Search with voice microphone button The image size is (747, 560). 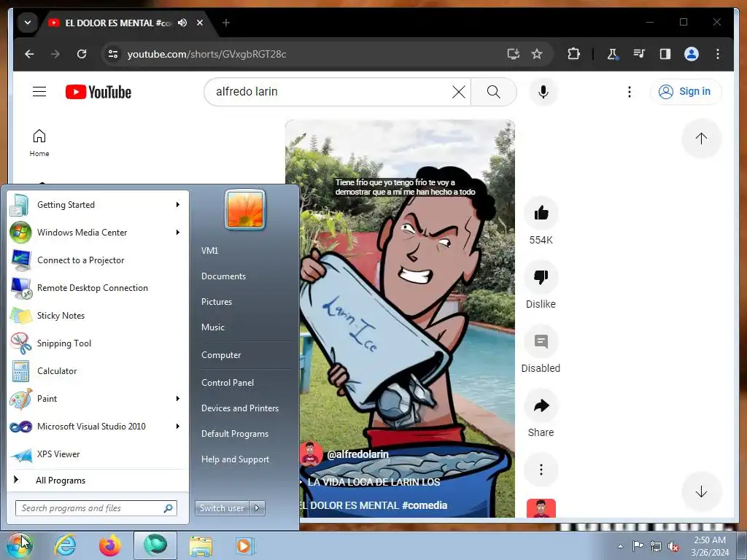[x=543, y=91]
